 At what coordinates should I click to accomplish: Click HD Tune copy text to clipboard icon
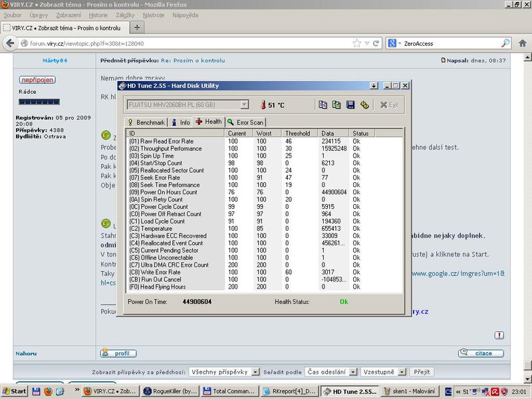coord(323,104)
